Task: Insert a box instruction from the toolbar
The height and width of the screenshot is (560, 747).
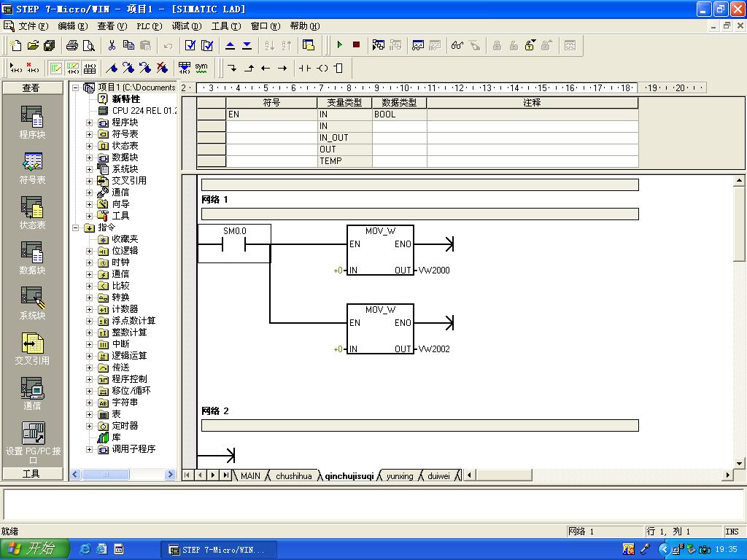Action: click(338, 69)
